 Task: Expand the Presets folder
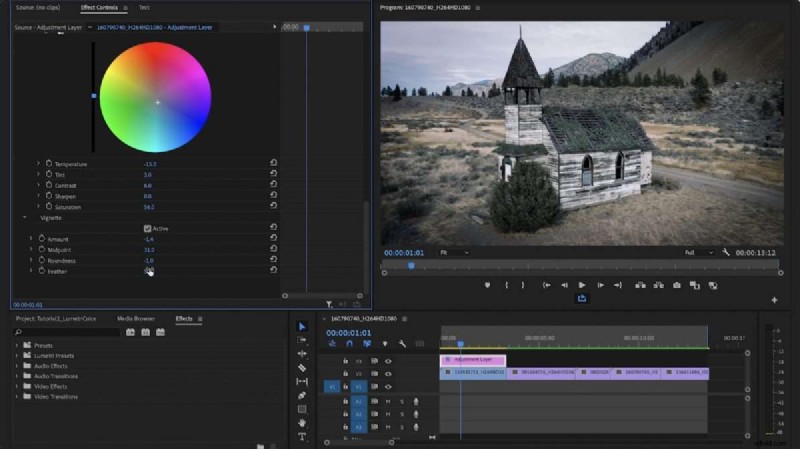point(17,345)
